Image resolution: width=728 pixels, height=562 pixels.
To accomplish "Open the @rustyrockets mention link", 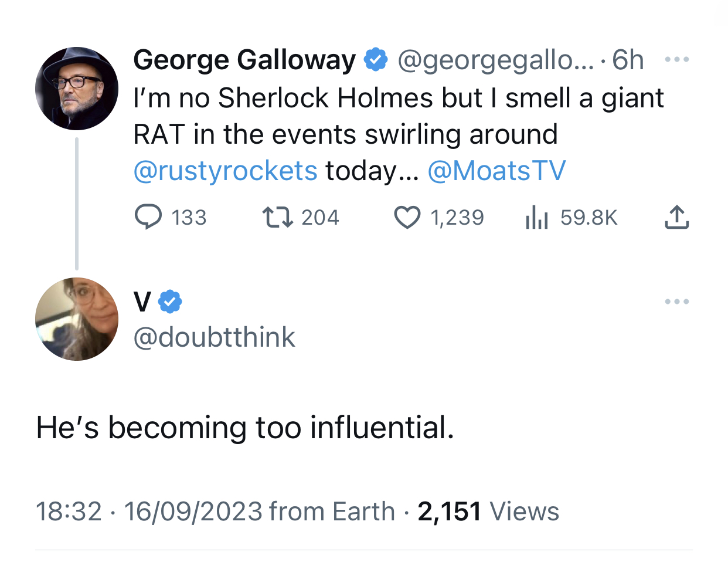I will coord(225,171).
